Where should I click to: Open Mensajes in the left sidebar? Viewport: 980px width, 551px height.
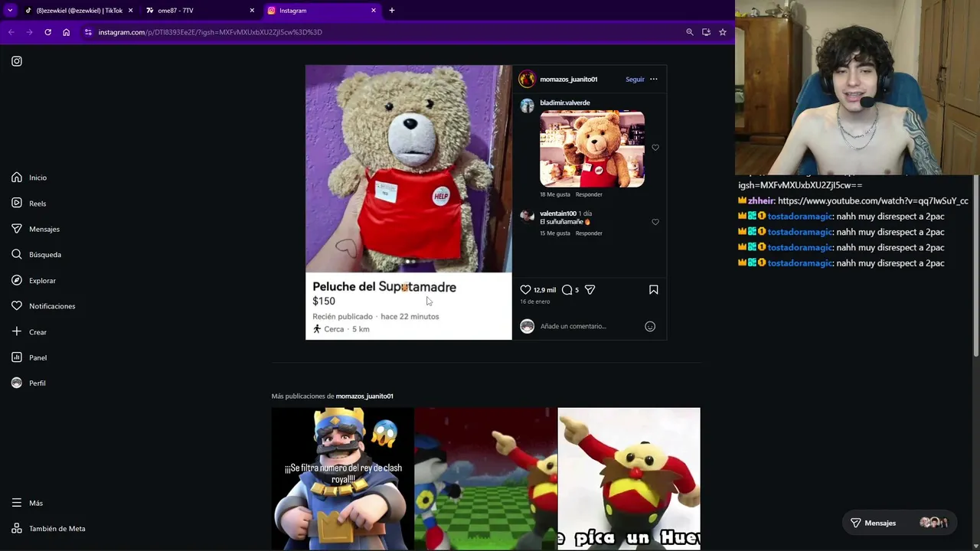point(35,229)
